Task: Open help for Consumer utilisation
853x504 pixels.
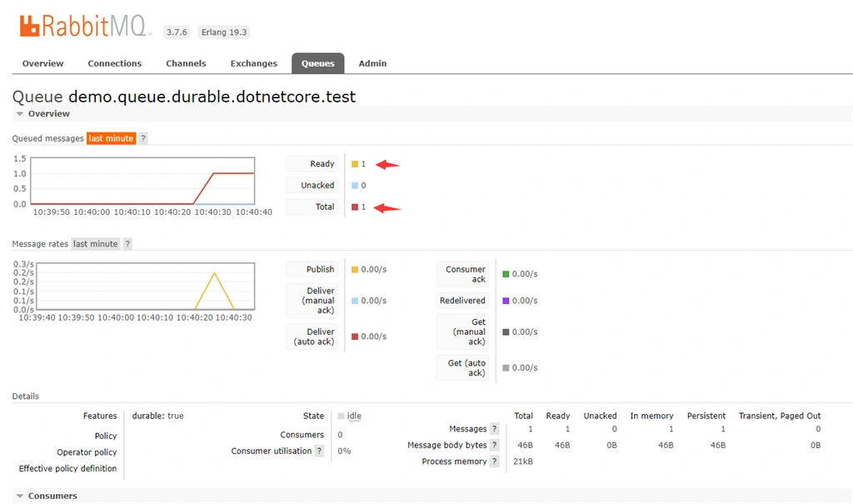Action: point(319,451)
